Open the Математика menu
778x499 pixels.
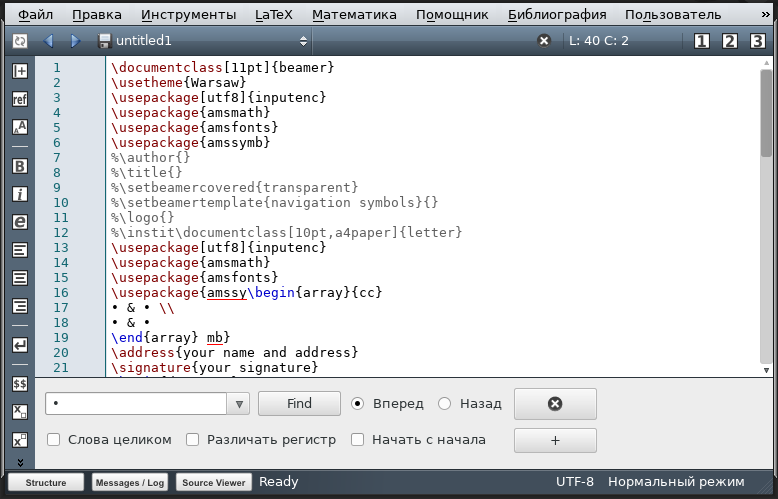[354, 15]
